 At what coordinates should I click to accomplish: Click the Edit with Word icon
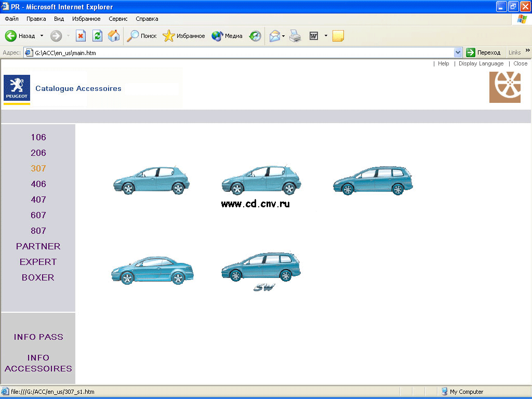[x=314, y=36]
